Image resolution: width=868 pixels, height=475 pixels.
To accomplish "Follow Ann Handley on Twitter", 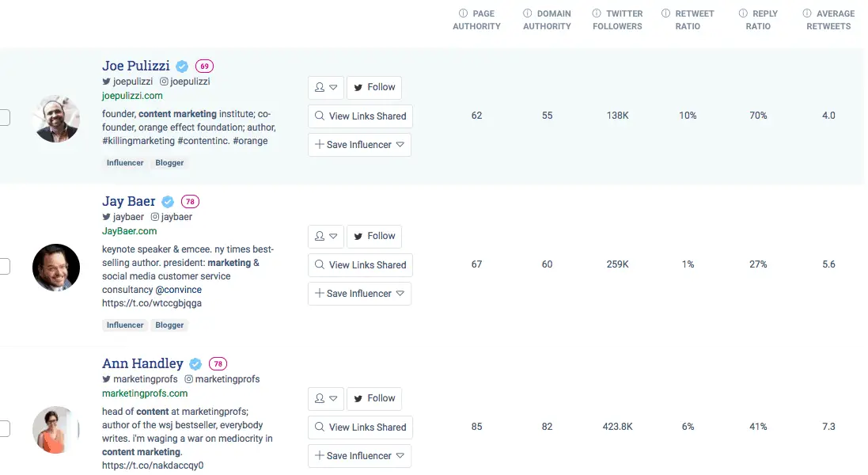I will [x=374, y=398].
